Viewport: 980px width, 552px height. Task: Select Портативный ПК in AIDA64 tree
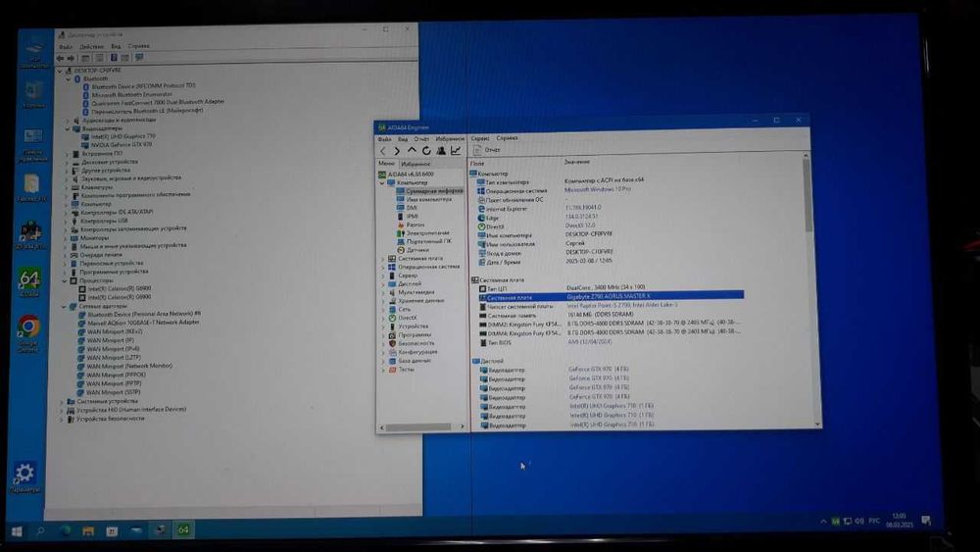coord(423,241)
